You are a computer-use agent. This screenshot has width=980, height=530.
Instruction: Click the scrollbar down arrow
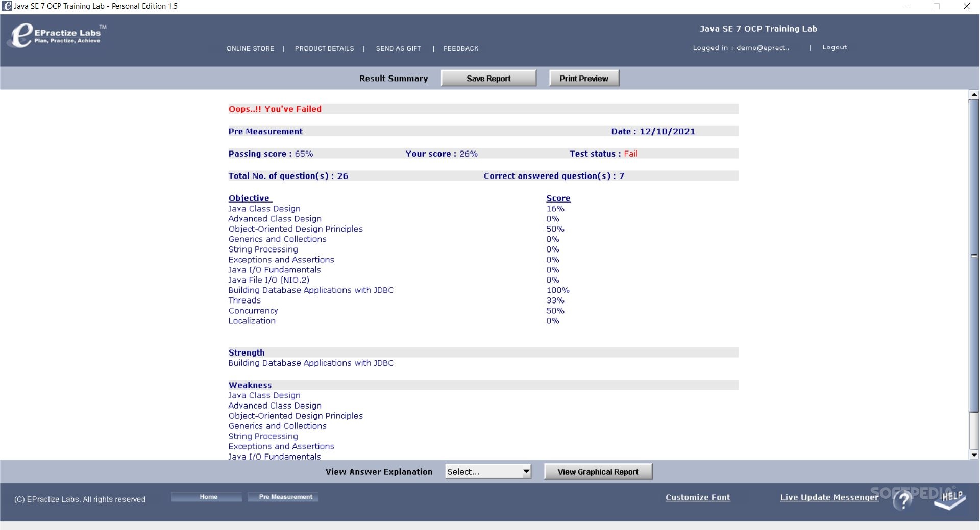tap(974, 455)
